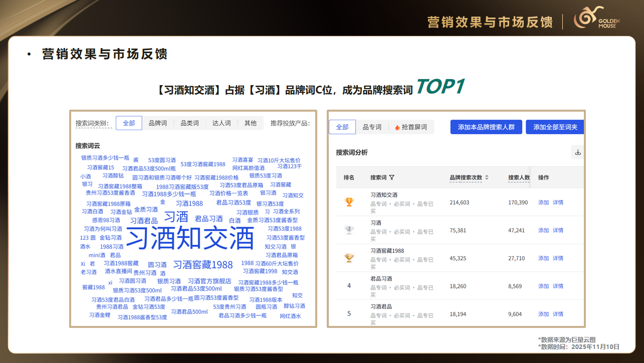
Task: Open 详情 for 习酒君品 row
Action: pos(558,314)
